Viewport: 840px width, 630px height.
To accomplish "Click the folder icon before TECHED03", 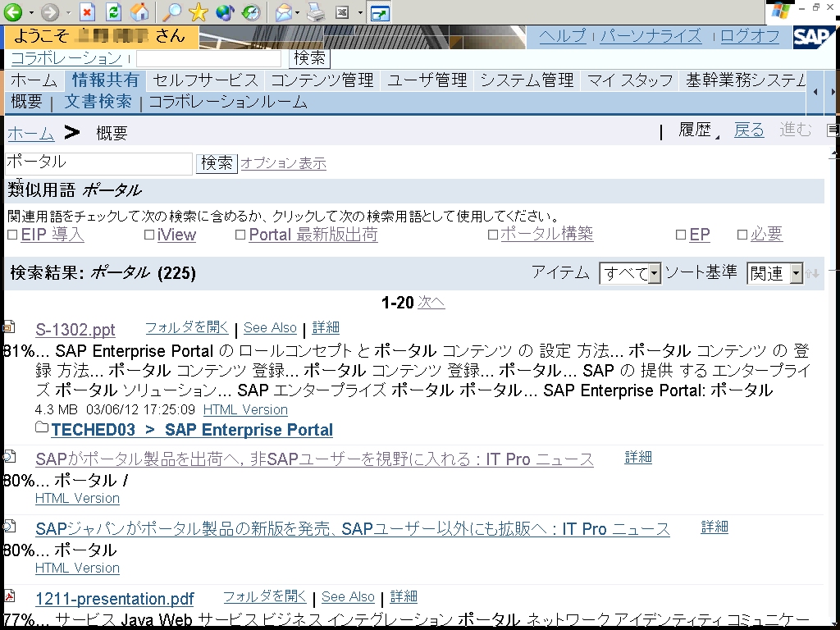I will coord(42,427).
